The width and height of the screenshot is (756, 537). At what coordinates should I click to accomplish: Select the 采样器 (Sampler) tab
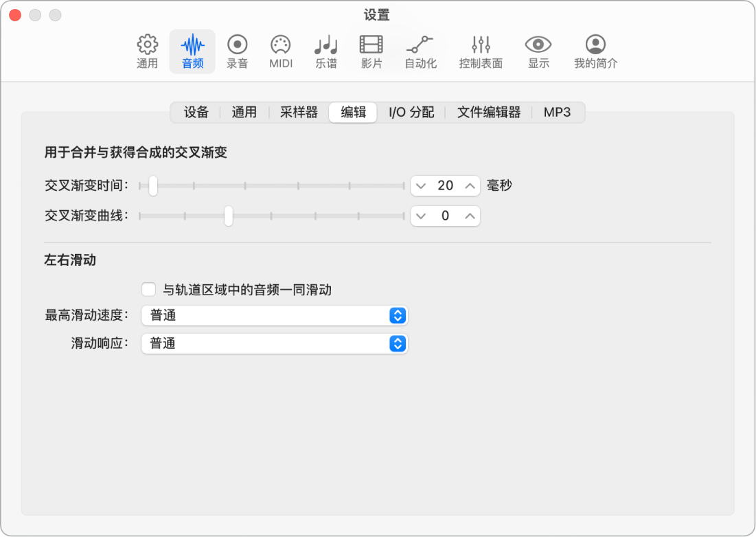tap(298, 112)
